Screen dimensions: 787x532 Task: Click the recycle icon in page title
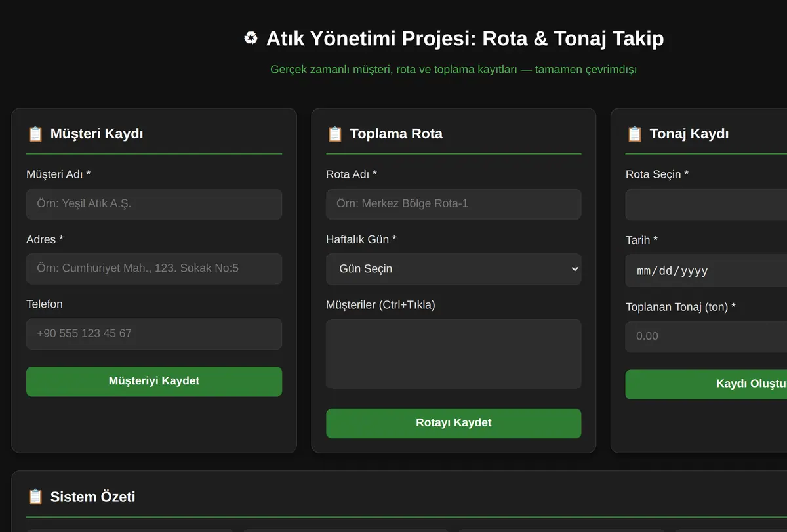[251, 39]
